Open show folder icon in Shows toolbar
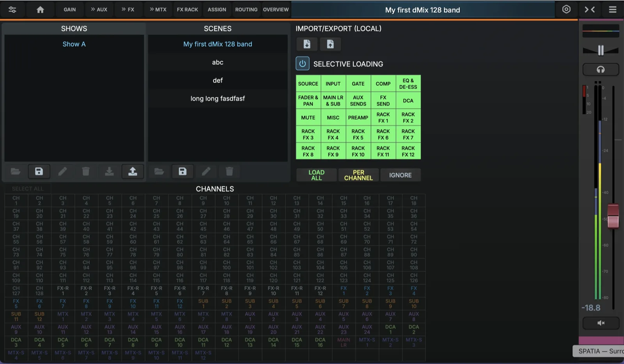Viewport: 624px width, 364px height. pyautogui.click(x=16, y=171)
